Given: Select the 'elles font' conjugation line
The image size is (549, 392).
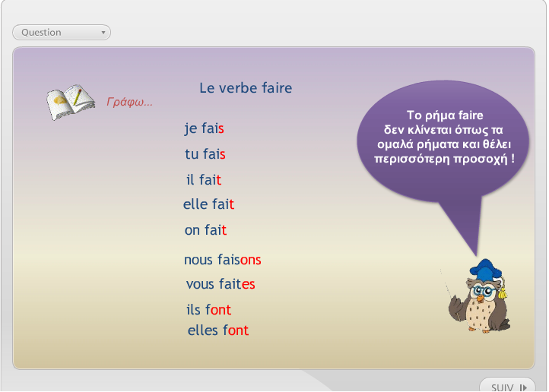Looking at the screenshot, I should tap(218, 331).
